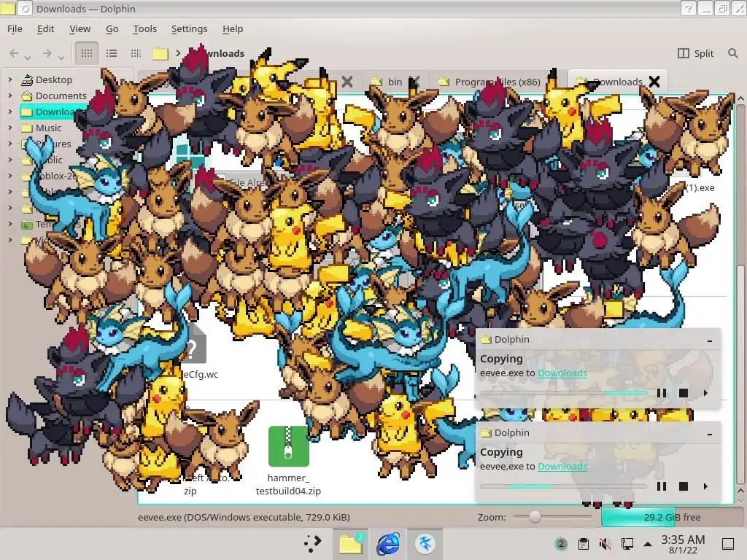The height and width of the screenshot is (560, 747).
Task: Go forward using the forward arrow
Action: click(47, 53)
